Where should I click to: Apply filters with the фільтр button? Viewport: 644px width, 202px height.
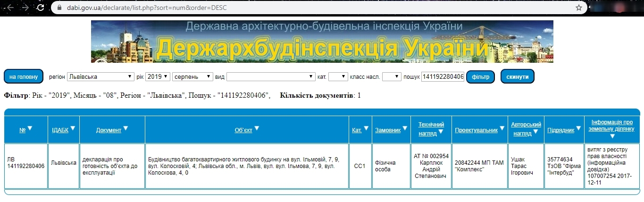pyautogui.click(x=480, y=76)
